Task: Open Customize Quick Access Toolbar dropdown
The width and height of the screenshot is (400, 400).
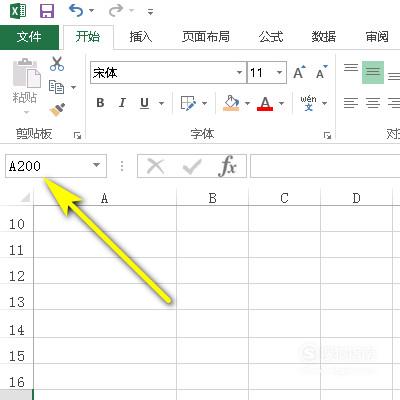Action: pyautogui.click(x=150, y=12)
